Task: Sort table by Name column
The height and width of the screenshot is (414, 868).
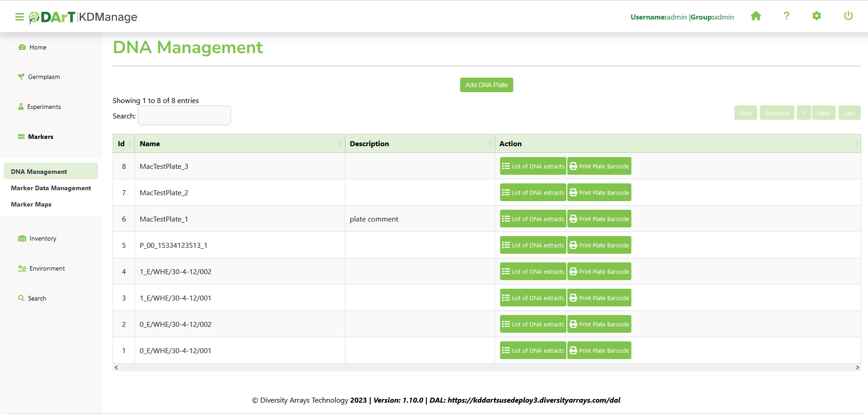Action: click(x=239, y=143)
